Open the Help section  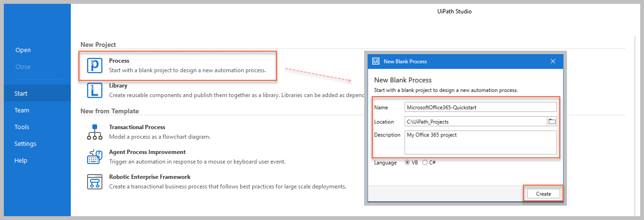(21, 160)
